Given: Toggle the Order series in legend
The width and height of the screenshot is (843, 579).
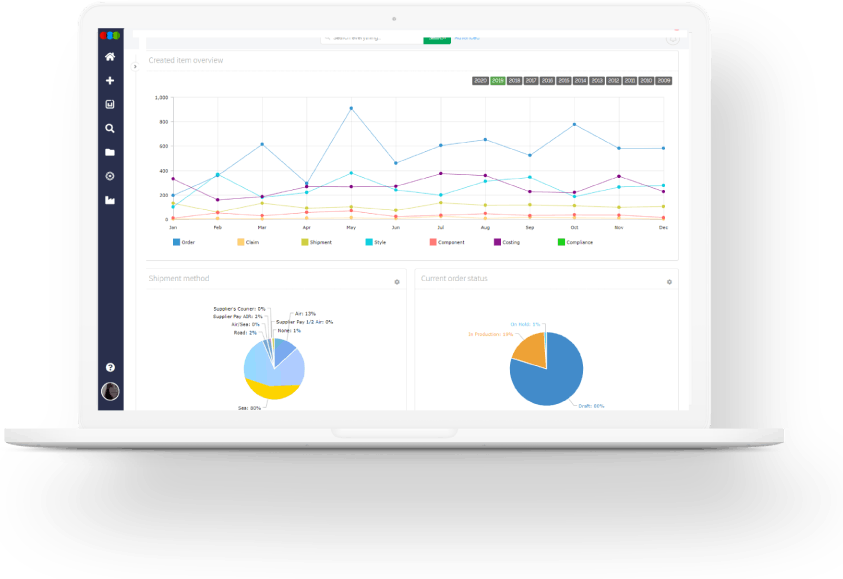Looking at the screenshot, I should (184, 242).
